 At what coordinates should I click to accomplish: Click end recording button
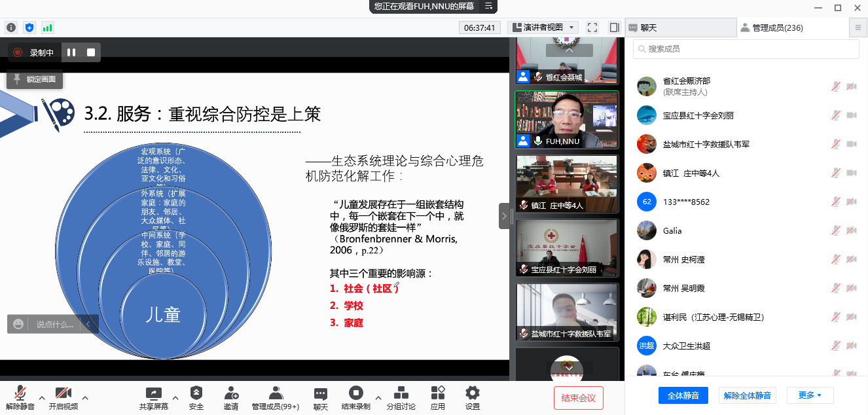pyautogui.click(x=355, y=398)
